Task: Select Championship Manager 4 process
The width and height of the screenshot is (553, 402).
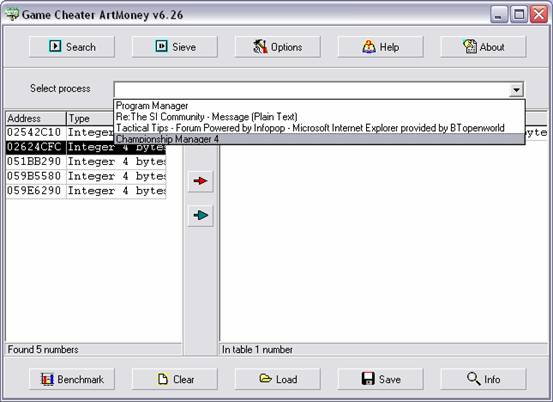Action: [320, 139]
